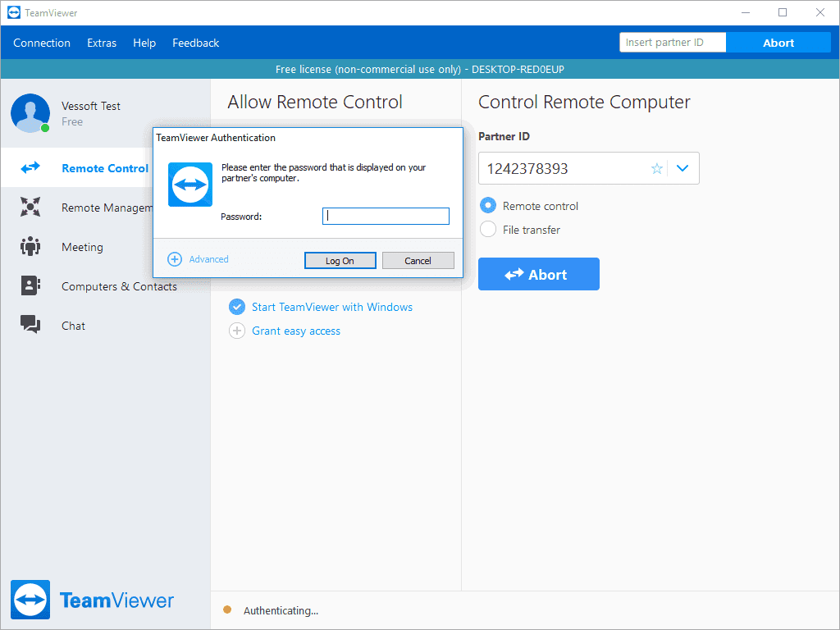The width and height of the screenshot is (840, 630).
Task: Select the Remote control radio button
Action: pos(488,206)
